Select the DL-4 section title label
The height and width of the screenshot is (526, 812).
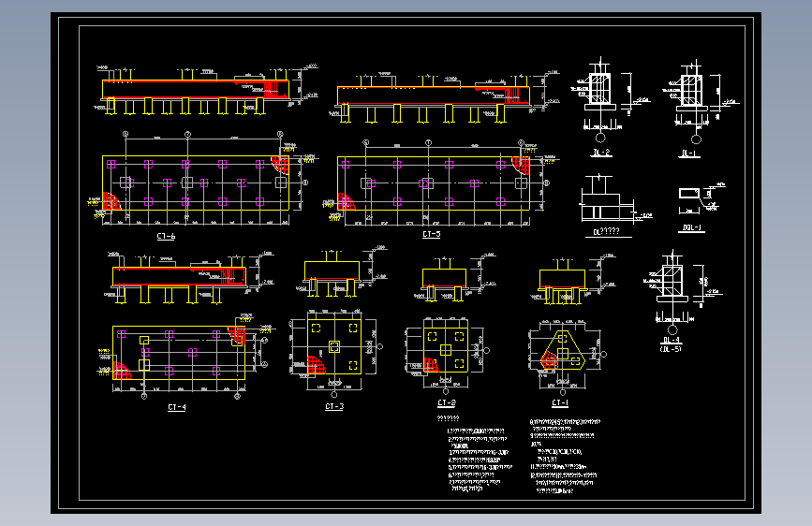672,341
